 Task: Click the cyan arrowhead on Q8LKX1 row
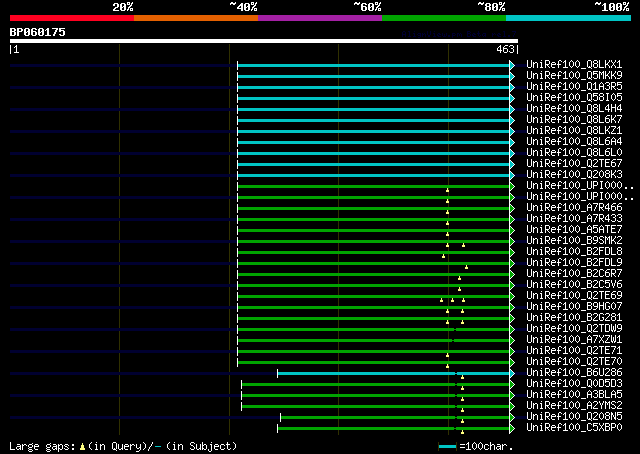[512, 65]
